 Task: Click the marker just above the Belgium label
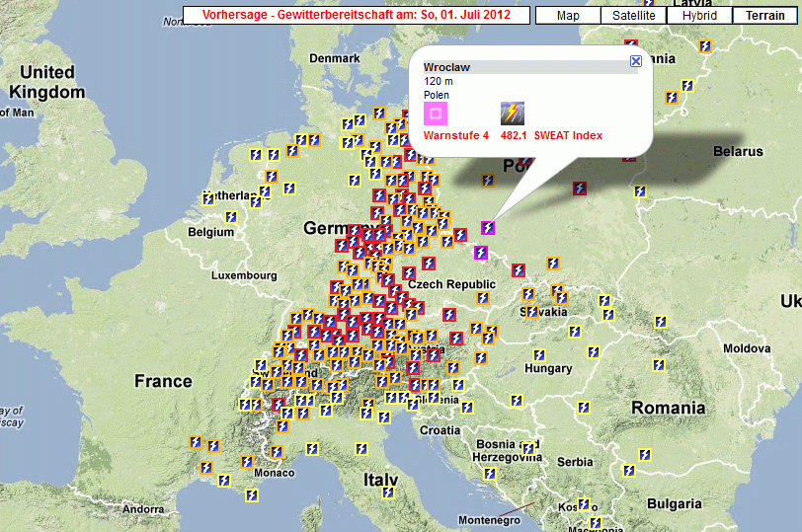coord(231,217)
